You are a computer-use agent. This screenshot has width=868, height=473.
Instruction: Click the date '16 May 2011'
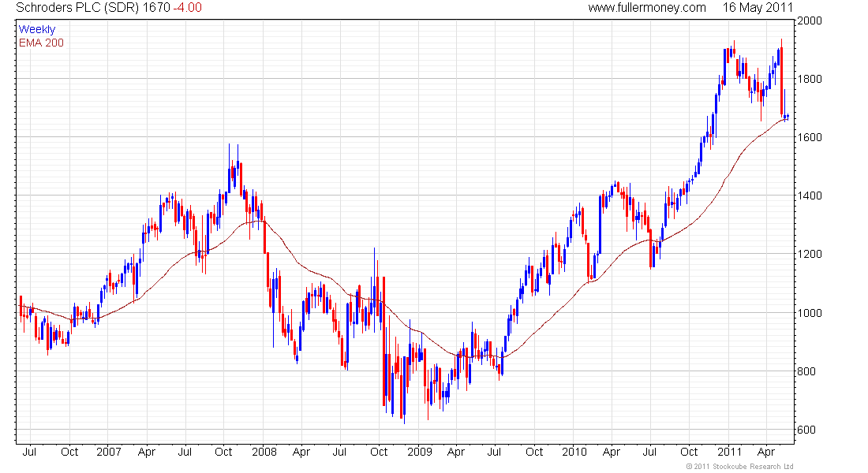[758, 8]
